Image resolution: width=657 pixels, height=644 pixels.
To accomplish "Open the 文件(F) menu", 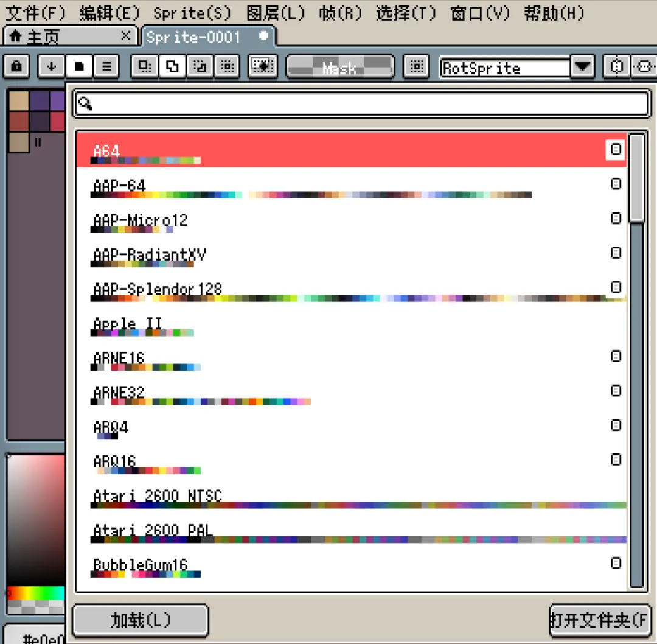I will [x=36, y=13].
